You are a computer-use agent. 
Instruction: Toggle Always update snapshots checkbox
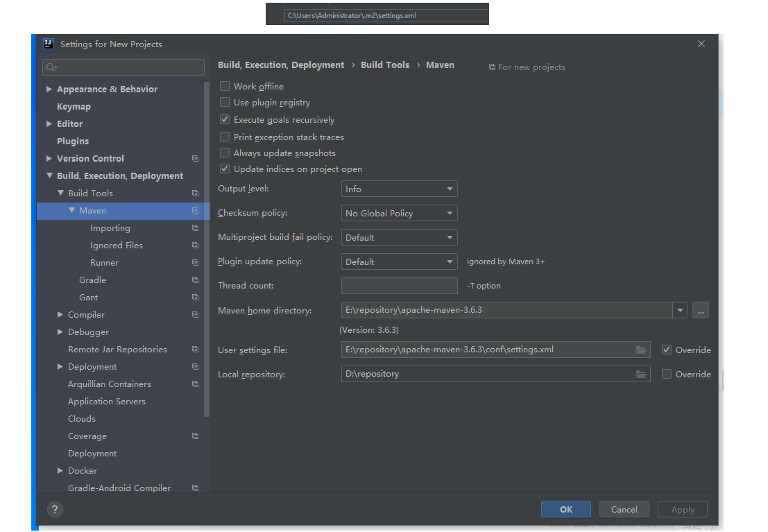(225, 153)
